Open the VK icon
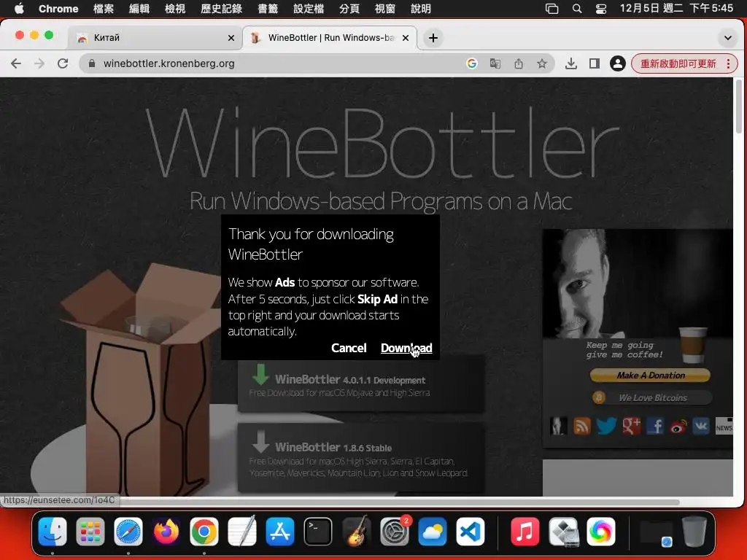Viewport: 747px width, 560px height. (x=701, y=426)
